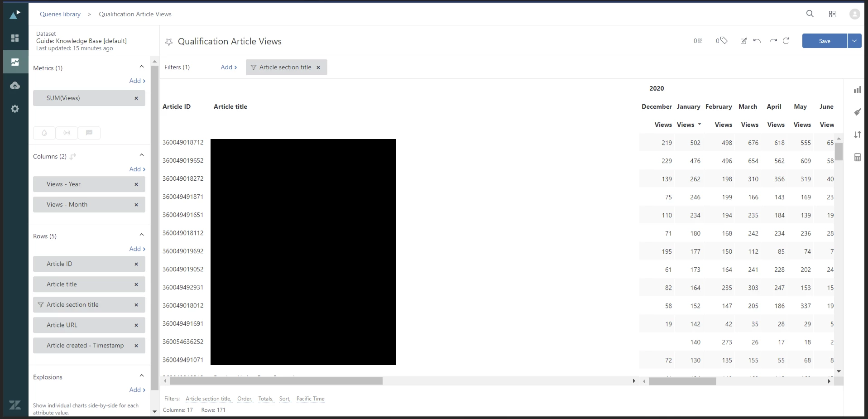Click the left table horizontal scrollbar
The image size is (868, 419).
pos(276,381)
